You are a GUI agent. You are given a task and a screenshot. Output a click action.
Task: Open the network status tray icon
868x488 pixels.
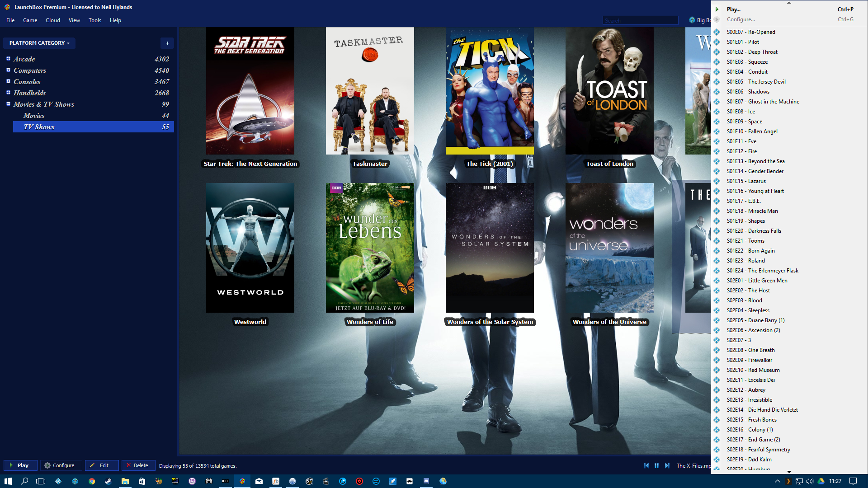click(x=799, y=481)
